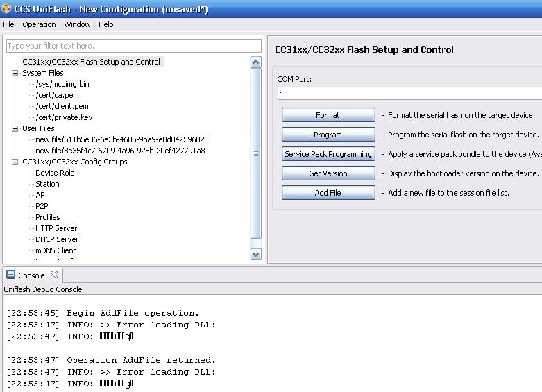Click the Format button

(328, 115)
